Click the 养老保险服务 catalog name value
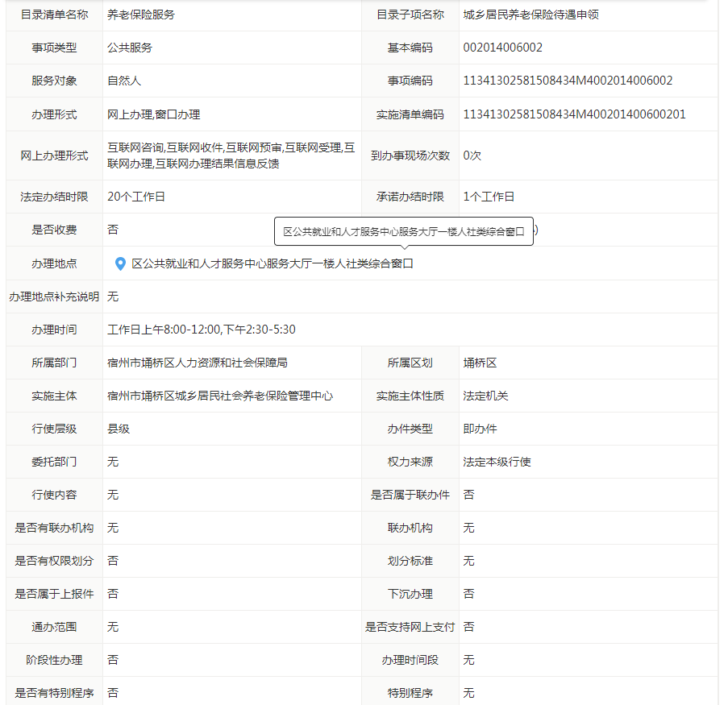Screen dimensions: 728x705 coord(141,15)
